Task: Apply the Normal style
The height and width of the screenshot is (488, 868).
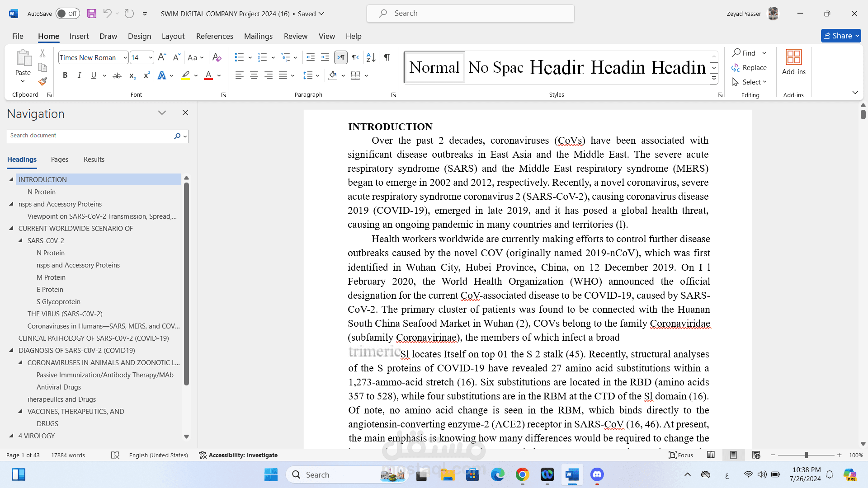Action: 434,67
